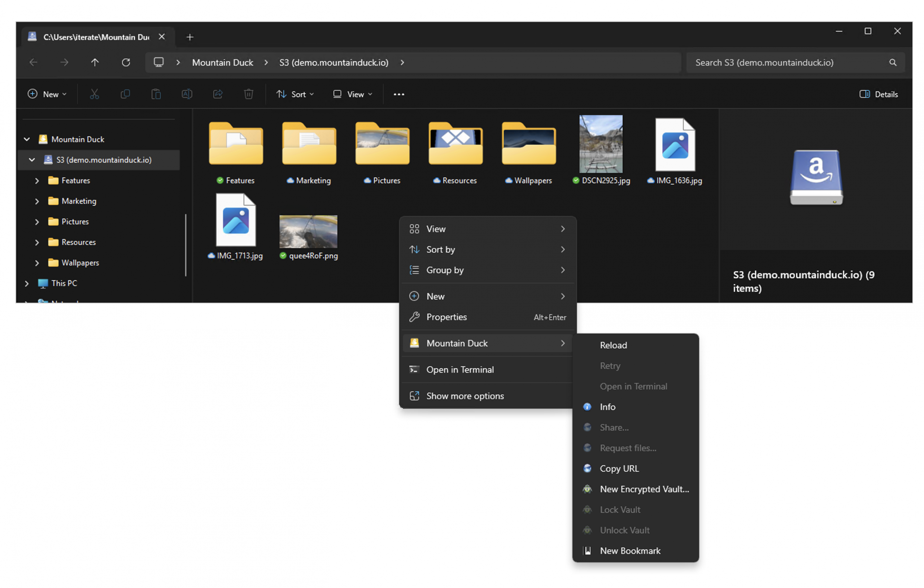Choose Properties in context menu
Screen dimensions: 924x588
(x=488, y=317)
